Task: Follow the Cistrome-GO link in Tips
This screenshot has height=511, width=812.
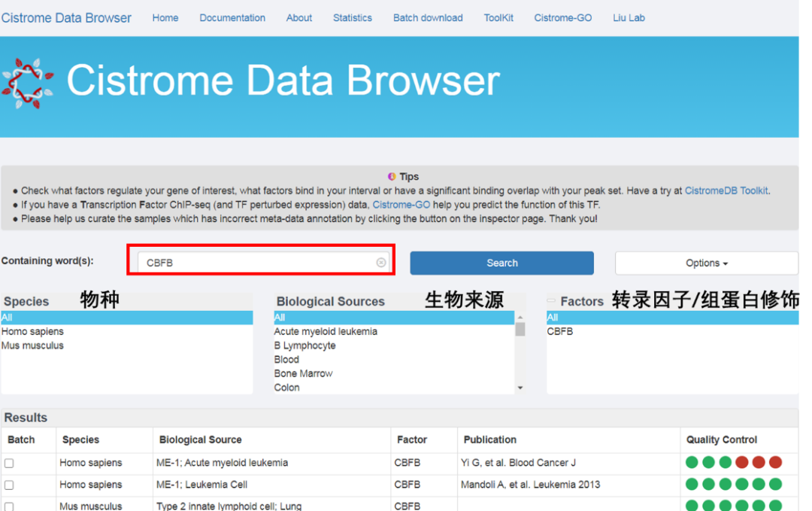Action: click(401, 205)
